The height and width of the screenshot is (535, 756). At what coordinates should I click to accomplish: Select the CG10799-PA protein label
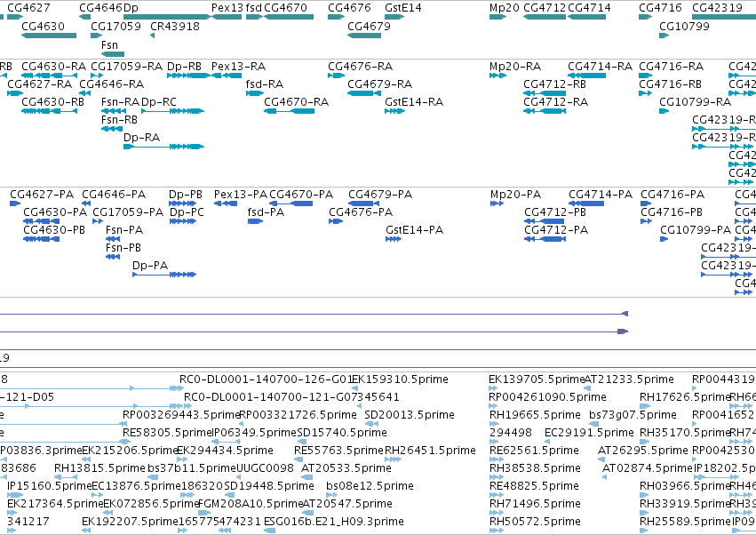[696, 230]
